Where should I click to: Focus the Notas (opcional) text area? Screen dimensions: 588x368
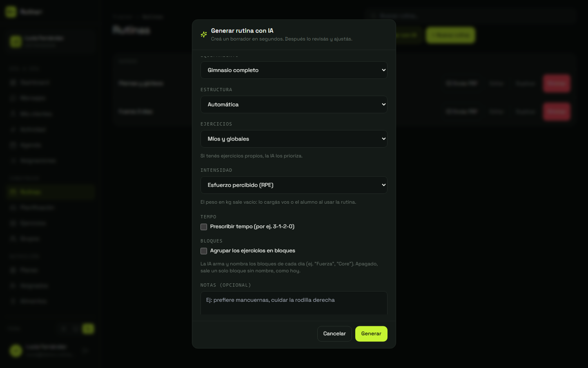pos(294,303)
